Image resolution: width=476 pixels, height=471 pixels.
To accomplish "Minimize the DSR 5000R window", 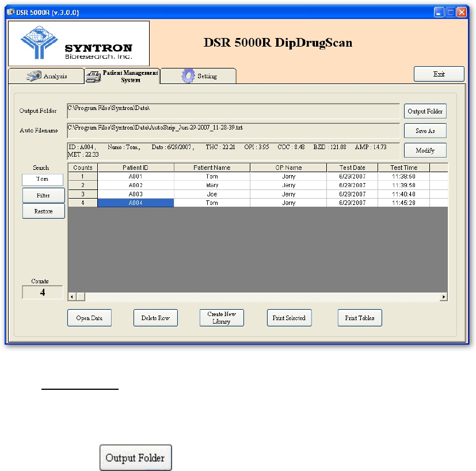I will pyautogui.click(x=439, y=12).
